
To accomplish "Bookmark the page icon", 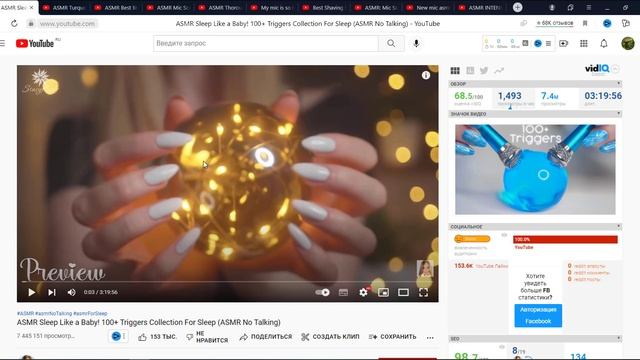I will [x=585, y=24].
